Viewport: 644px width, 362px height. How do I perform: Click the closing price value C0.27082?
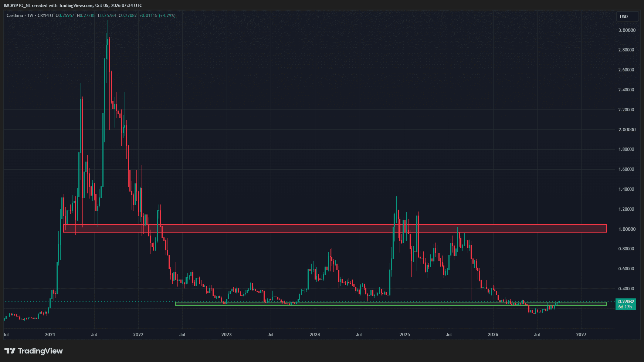coord(128,16)
